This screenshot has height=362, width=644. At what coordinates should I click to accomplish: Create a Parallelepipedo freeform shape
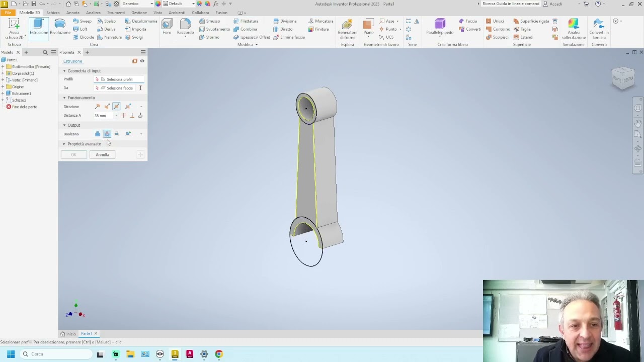(x=440, y=27)
